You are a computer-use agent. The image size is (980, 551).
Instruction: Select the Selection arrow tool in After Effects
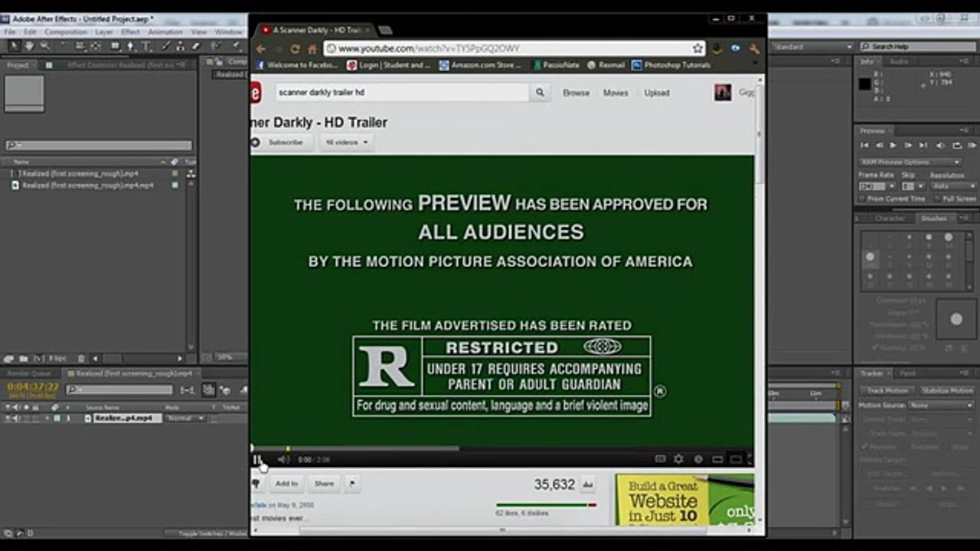(x=14, y=46)
